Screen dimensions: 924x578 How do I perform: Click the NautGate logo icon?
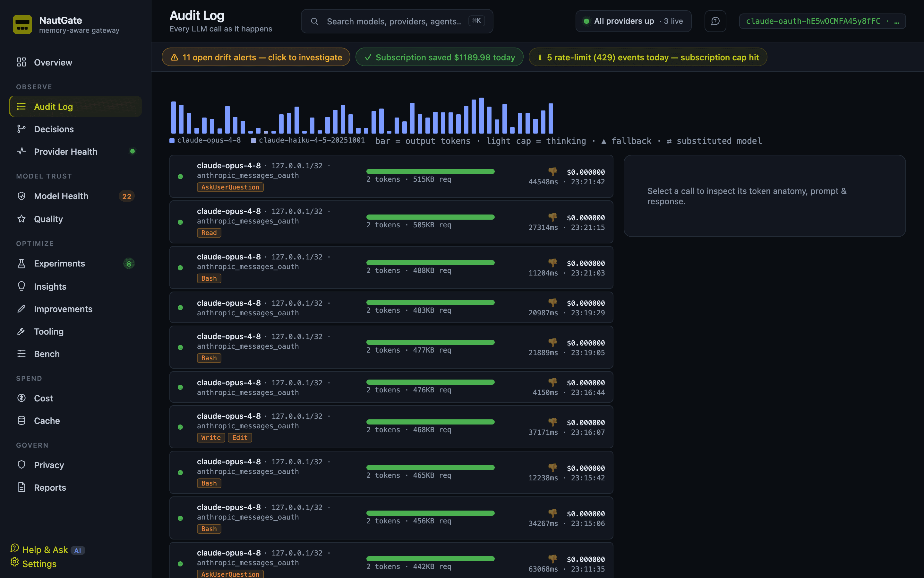(22, 24)
